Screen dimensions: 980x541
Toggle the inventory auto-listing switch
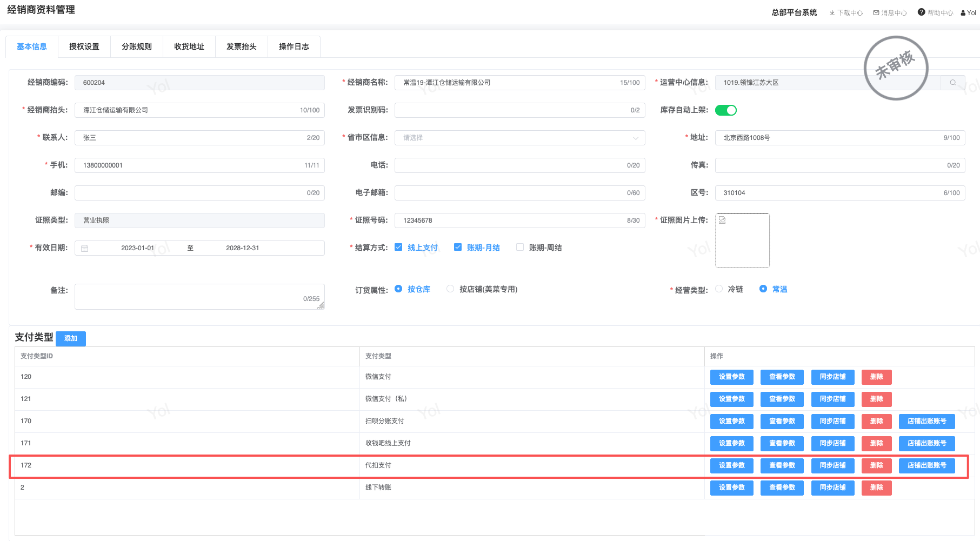(x=725, y=110)
